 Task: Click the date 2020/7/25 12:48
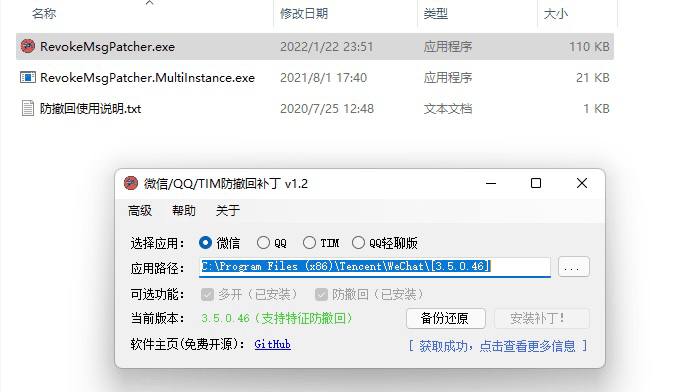click(x=327, y=108)
